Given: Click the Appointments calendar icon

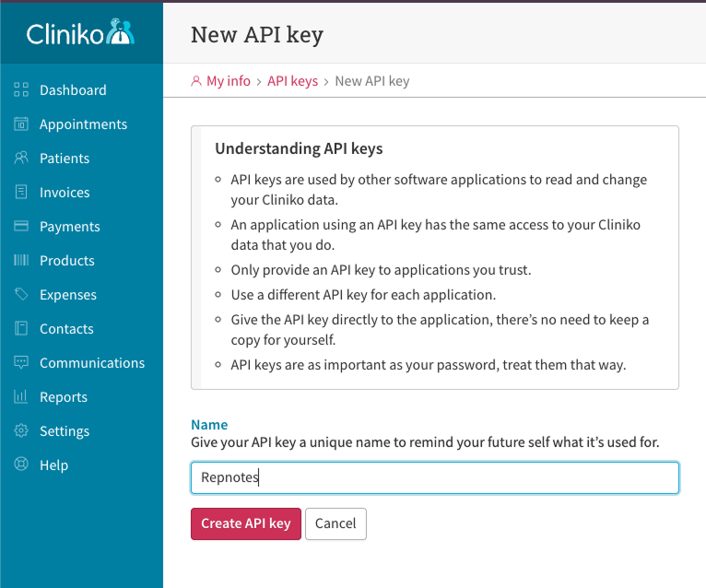Looking at the screenshot, I should tap(21, 123).
